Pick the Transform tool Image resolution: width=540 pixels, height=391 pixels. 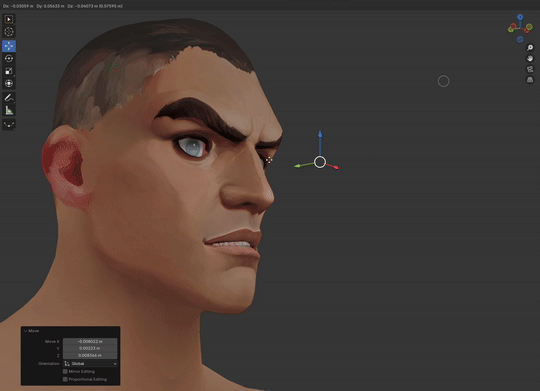coord(9,84)
